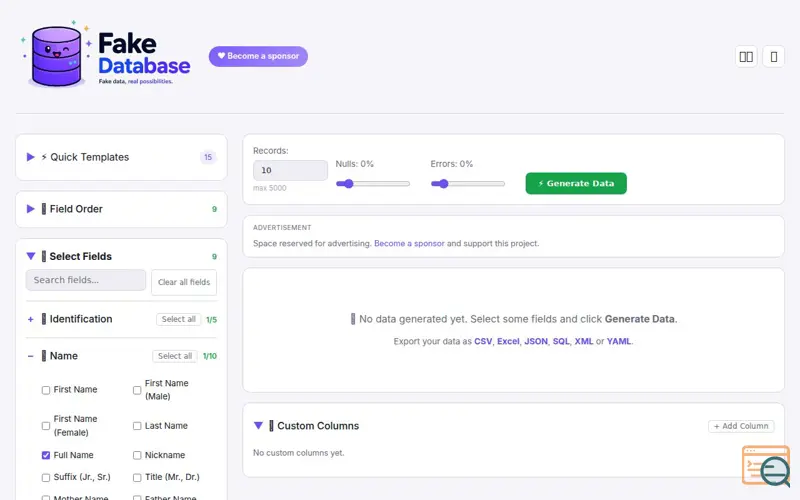Click the Identification 1/5 counter
Viewport: 800px width, 500px height.
coord(211,320)
